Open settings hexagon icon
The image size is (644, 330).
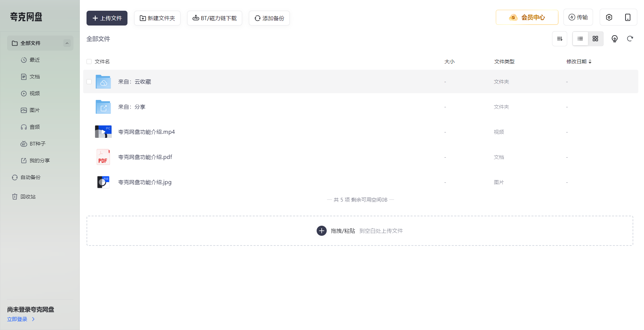coord(609,17)
